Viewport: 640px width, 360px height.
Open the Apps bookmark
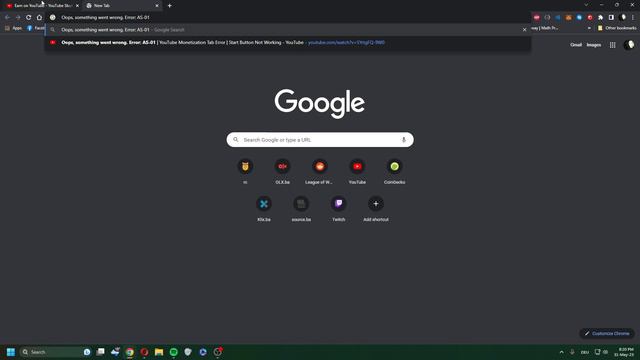tap(13, 28)
